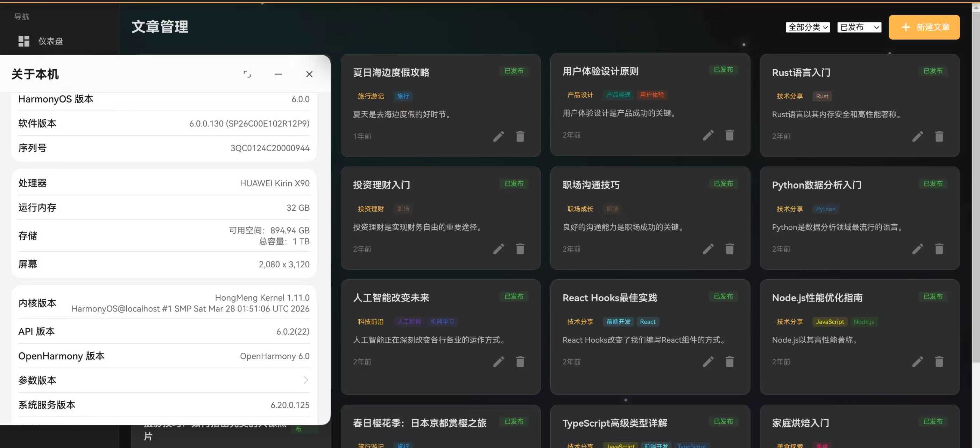The image size is (980, 448).
Task: Delete the 职场沟通技巧 article
Action: [x=729, y=249]
